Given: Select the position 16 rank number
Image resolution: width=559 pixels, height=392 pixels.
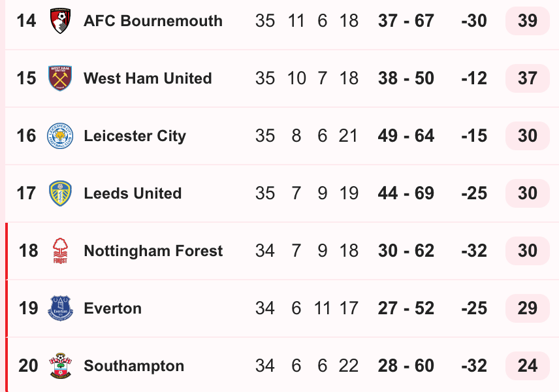Looking at the screenshot, I should [26, 135].
